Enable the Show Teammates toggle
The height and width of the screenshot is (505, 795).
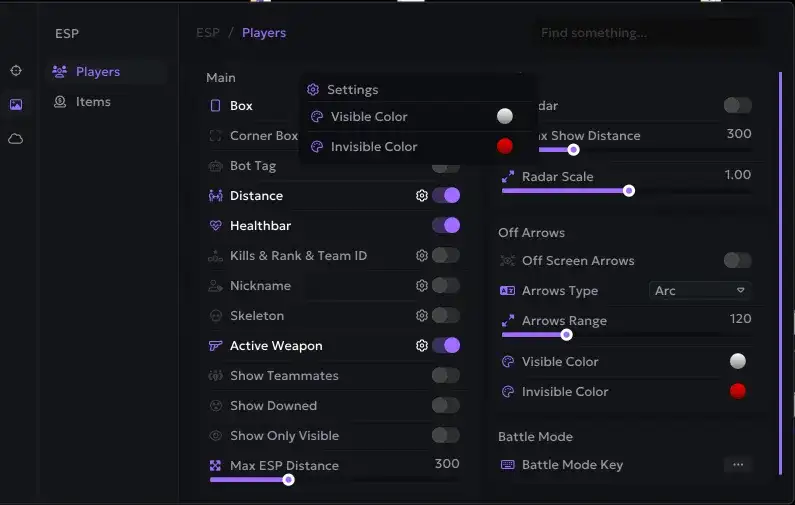click(446, 376)
